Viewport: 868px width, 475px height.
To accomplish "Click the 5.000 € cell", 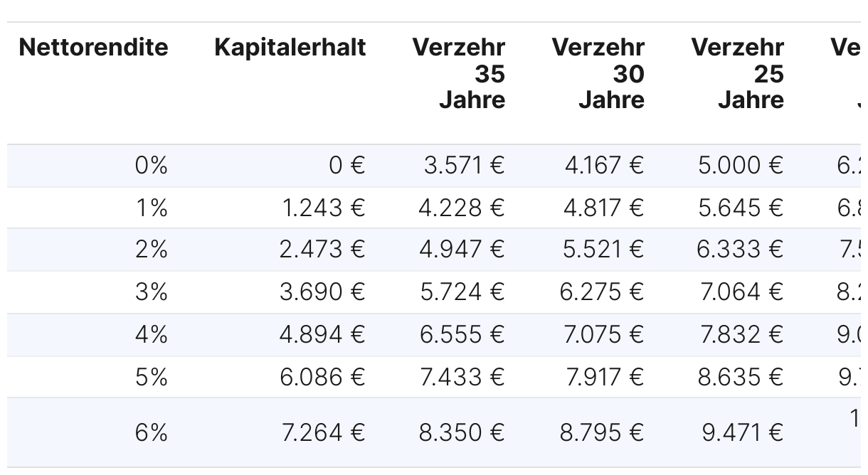I will tap(741, 166).
